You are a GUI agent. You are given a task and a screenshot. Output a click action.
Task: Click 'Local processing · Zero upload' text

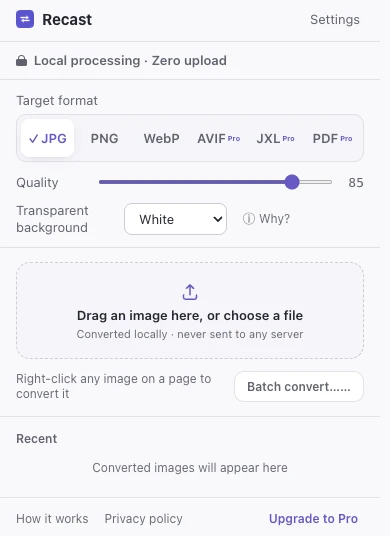130,61
